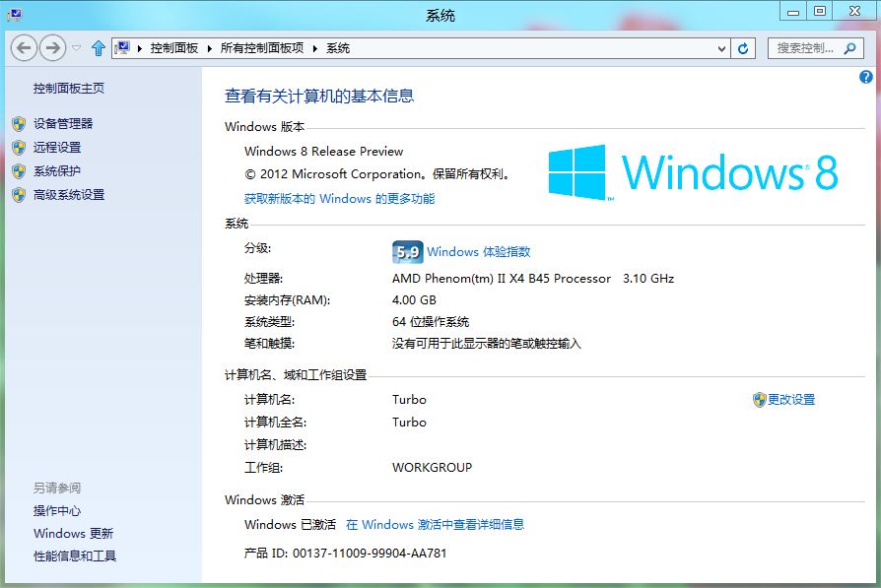This screenshot has width=881, height=588.
Task: Maximize the 系统 window
Action: (x=820, y=11)
